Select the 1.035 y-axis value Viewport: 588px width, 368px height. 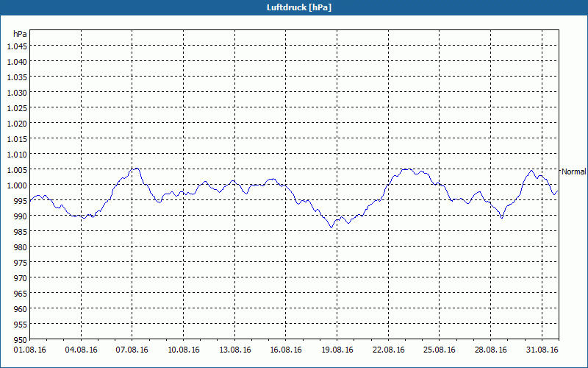tap(17, 77)
